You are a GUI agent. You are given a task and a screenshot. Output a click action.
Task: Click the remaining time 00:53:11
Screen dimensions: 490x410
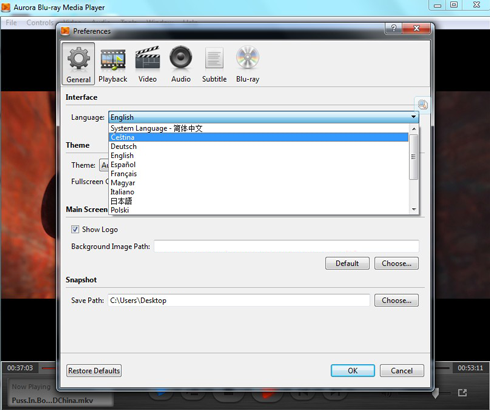click(x=470, y=368)
